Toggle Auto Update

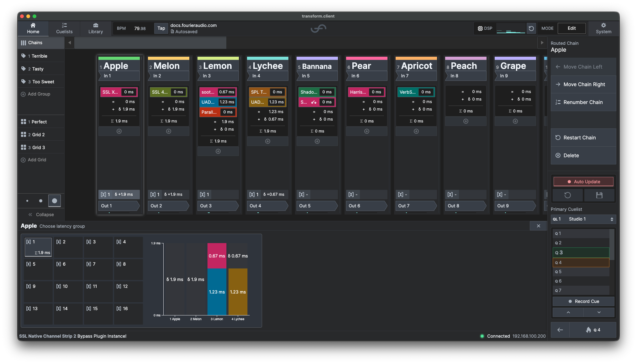(x=583, y=182)
